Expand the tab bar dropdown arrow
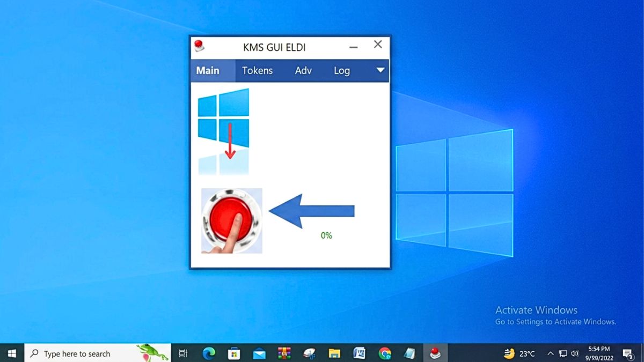Image resolution: width=644 pixels, height=362 pixels. (380, 70)
